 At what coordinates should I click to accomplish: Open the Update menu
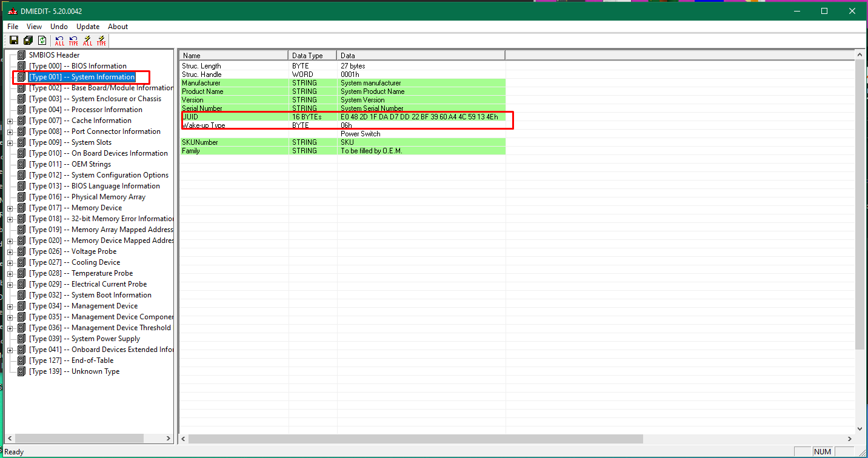click(88, 27)
